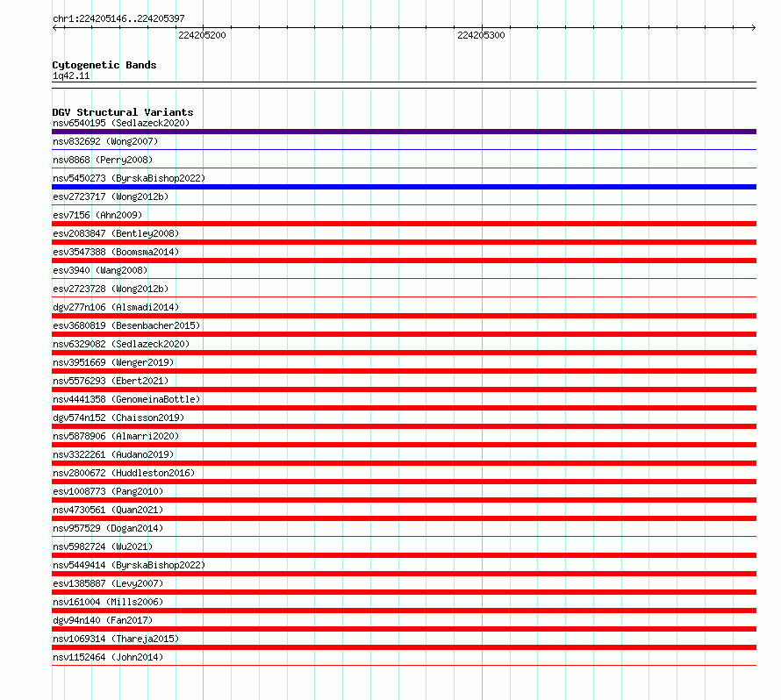Click the thin blue line under nsv832692

[x=404, y=149]
